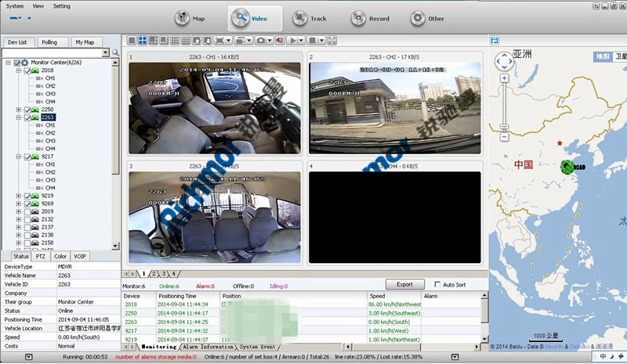Open the play button dropdown arrow
627x364 pixels.
301,41
